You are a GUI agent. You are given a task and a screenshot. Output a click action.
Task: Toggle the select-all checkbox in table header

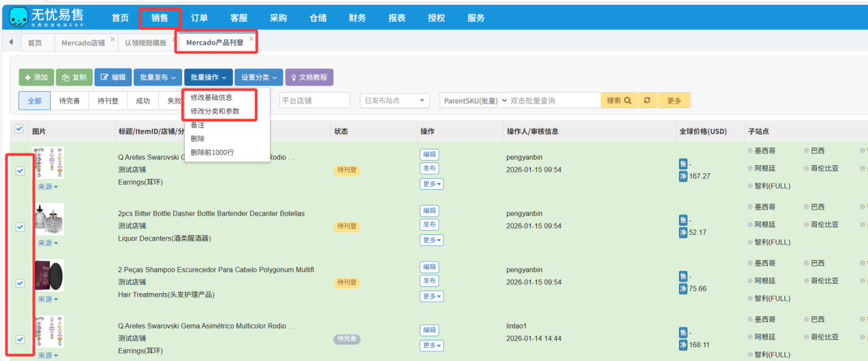[x=19, y=129]
